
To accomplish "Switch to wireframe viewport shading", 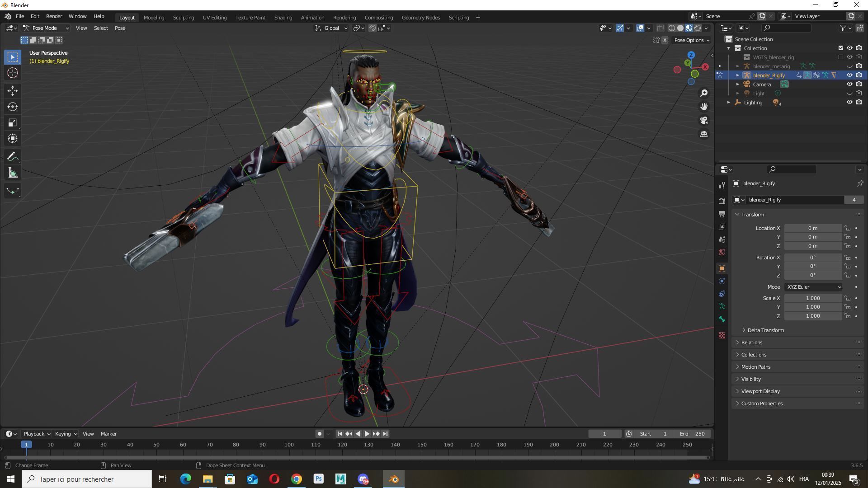I will pos(672,28).
